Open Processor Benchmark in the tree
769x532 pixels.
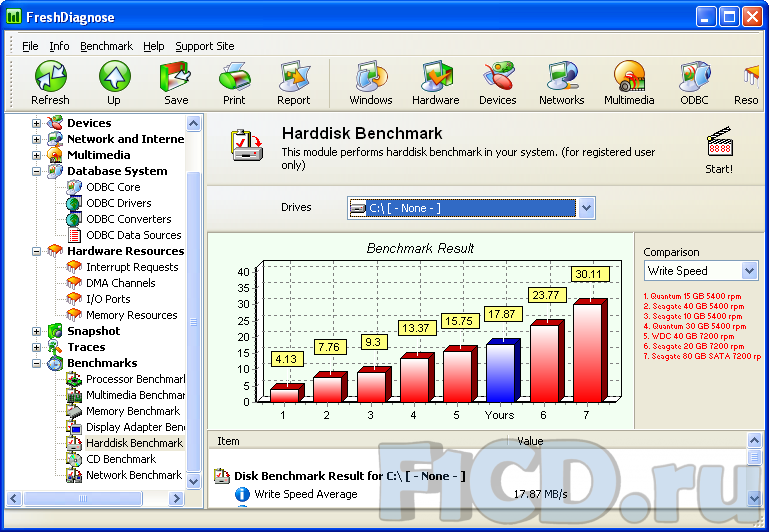[135, 379]
